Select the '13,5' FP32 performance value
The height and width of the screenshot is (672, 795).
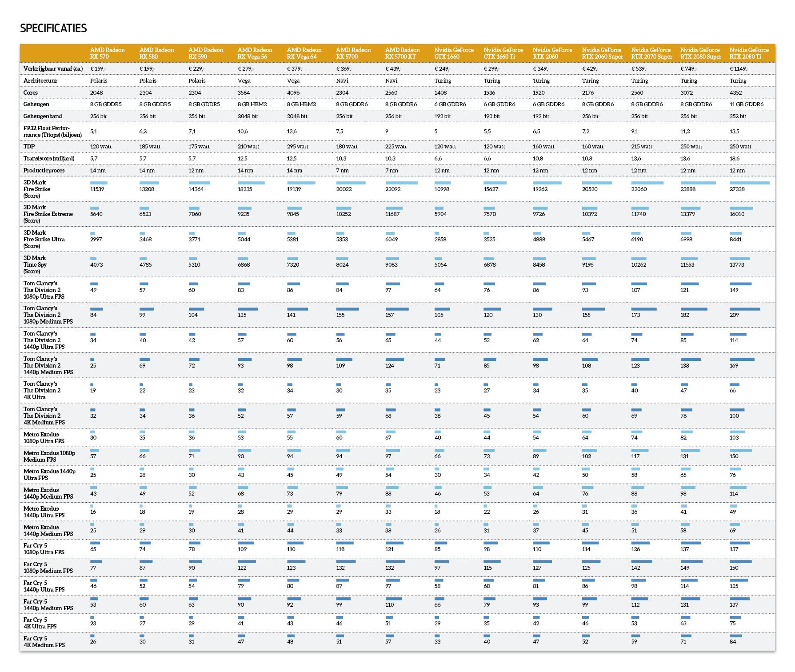[x=735, y=132]
